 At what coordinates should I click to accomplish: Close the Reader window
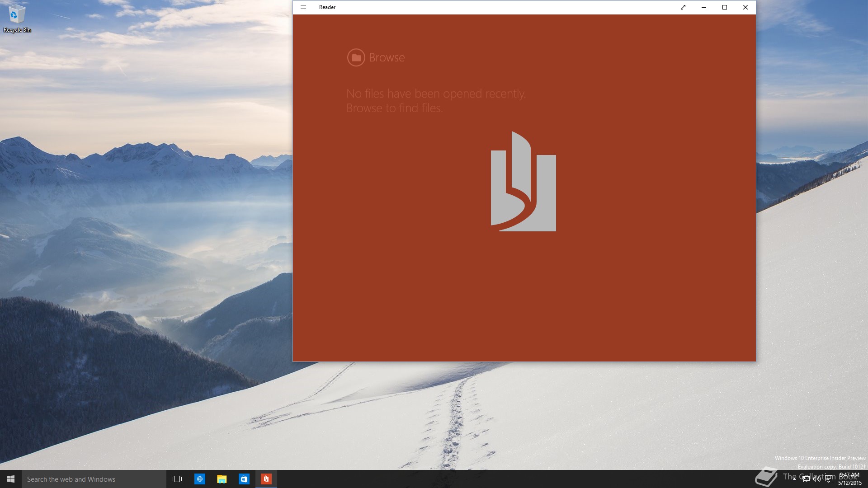[x=745, y=7]
